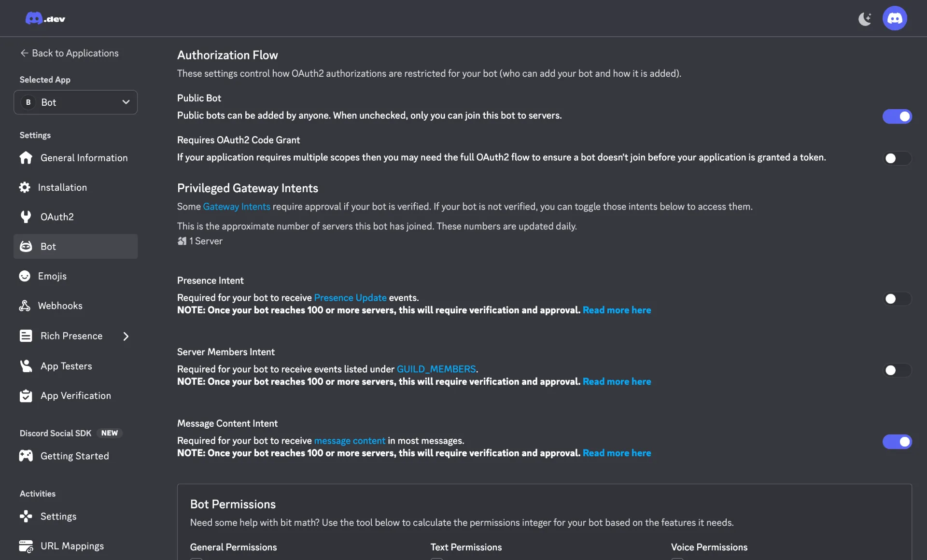Image resolution: width=927 pixels, height=560 pixels.
Task: Open URL Mappings from the sidebar
Action: [x=71, y=546]
